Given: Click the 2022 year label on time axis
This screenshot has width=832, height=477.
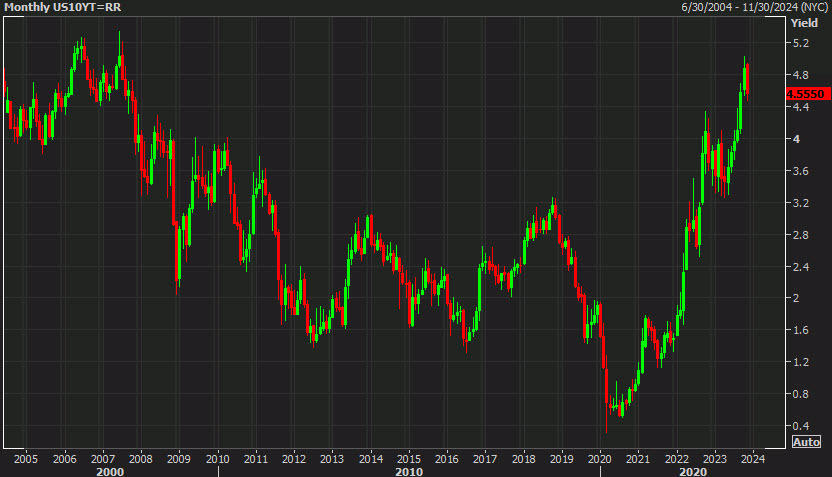Looking at the screenshot, I should (677, 459).
